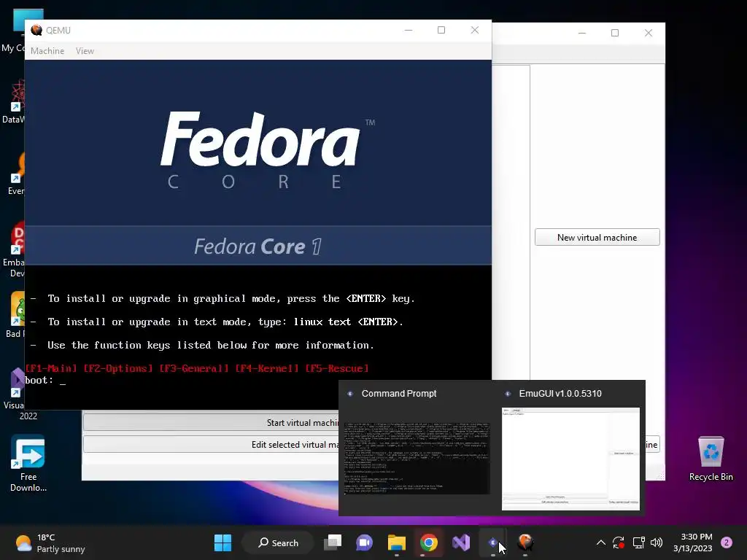Image resolution: width=747 pixels, height=560 pixels.
Task: Open the clock and date panel
Action: (693, 542)
